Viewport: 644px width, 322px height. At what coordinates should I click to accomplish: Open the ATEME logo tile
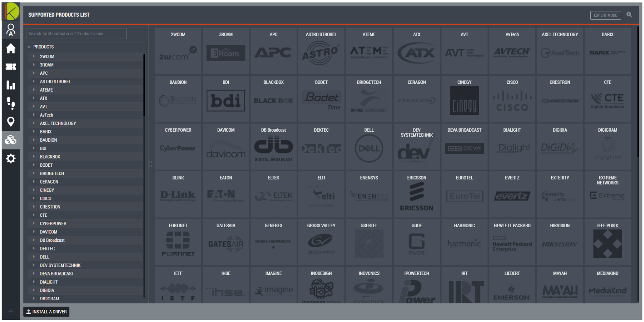click(369, 51)
